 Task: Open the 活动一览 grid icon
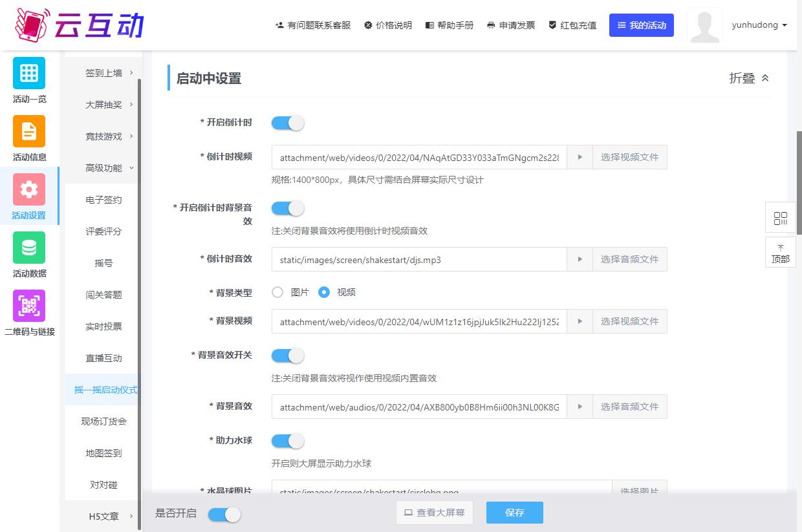29,73
